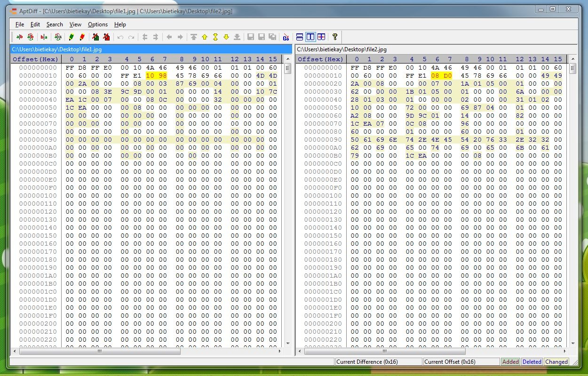Click the b|a swap files toolbar icon
Screen dimensions: 588x376
pyautogui.click(x=44, y=37)
